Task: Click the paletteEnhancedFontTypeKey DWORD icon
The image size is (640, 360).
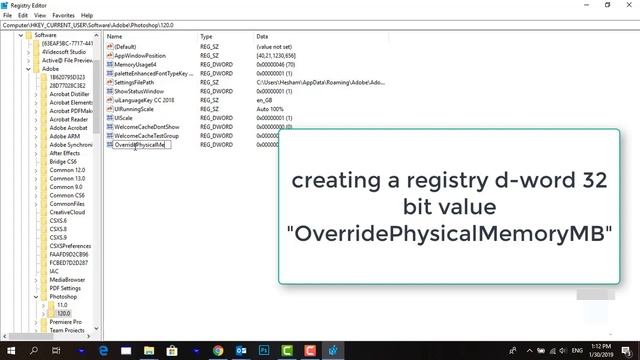Action: click(110, 73)
